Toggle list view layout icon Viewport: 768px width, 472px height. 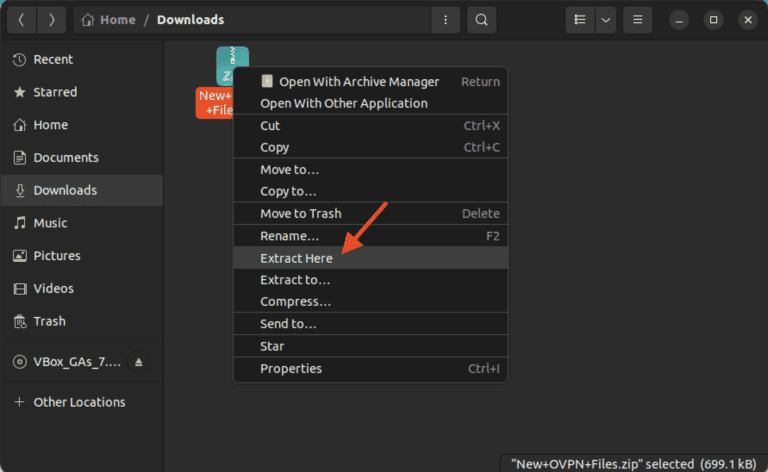(x=579, y=20)
